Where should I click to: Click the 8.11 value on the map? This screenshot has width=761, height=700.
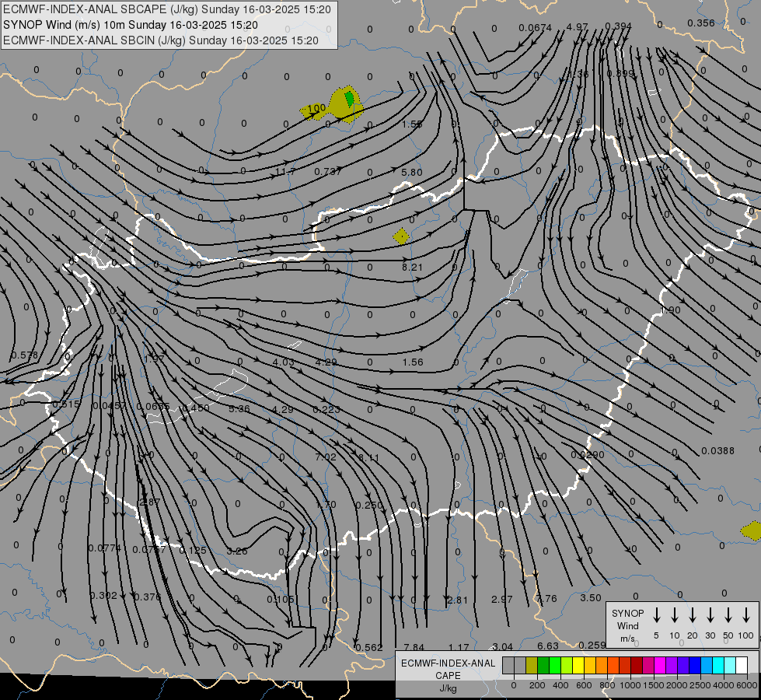[x=368, y=457]
